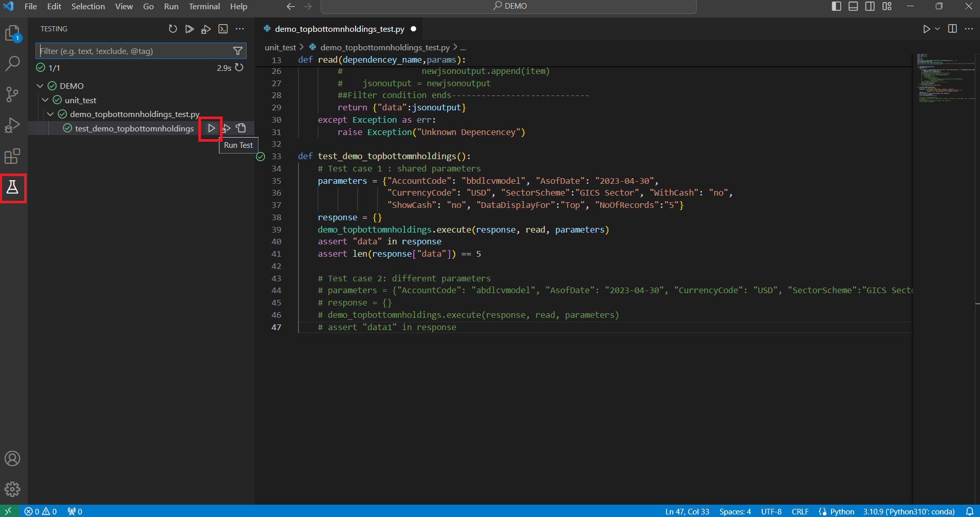Open the Accounts menu icon

(12, 458)
